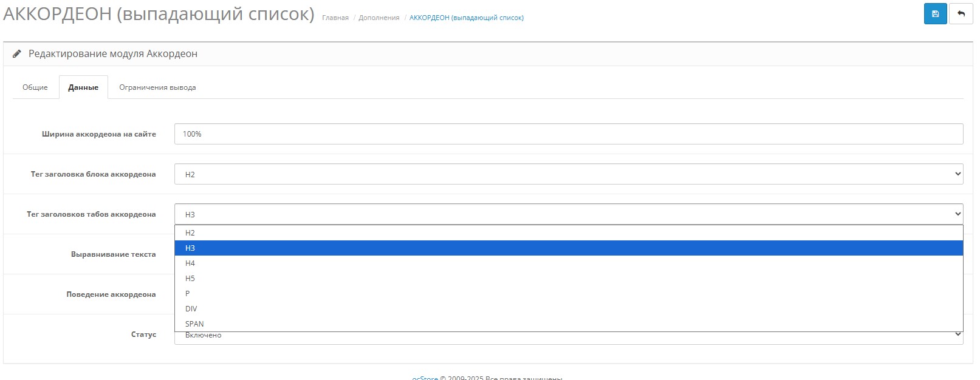Pick H5 from the tag list

(190, 279)
